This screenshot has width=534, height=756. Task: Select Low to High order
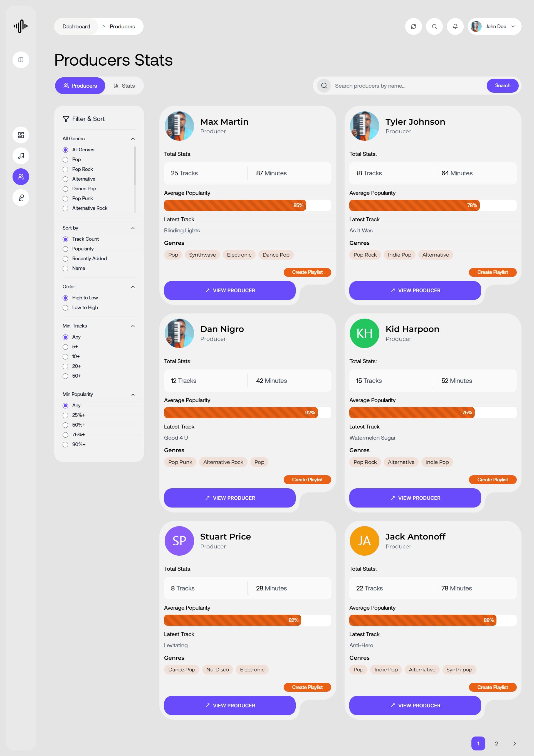pyautogui.click(x=65, y=307)
